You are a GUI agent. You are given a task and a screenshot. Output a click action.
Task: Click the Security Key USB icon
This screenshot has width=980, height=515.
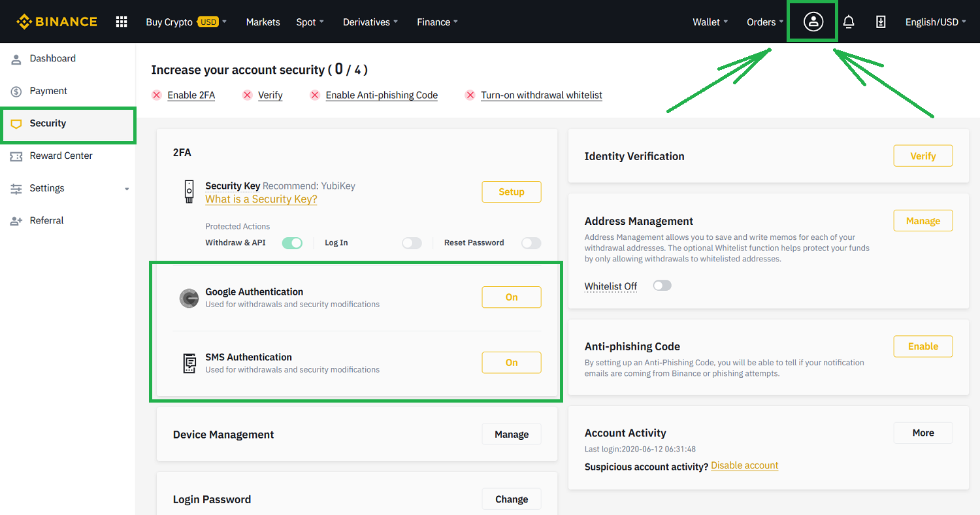click(x=188, y=191)
